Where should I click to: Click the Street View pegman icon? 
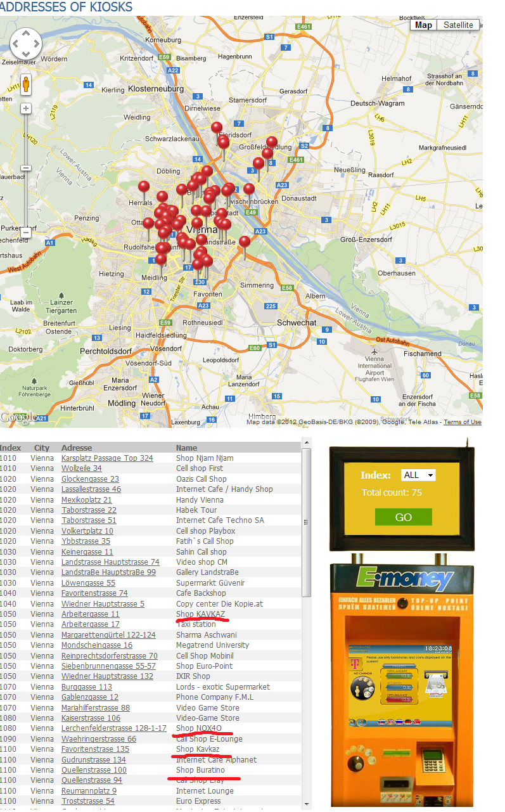coord(26,84)
